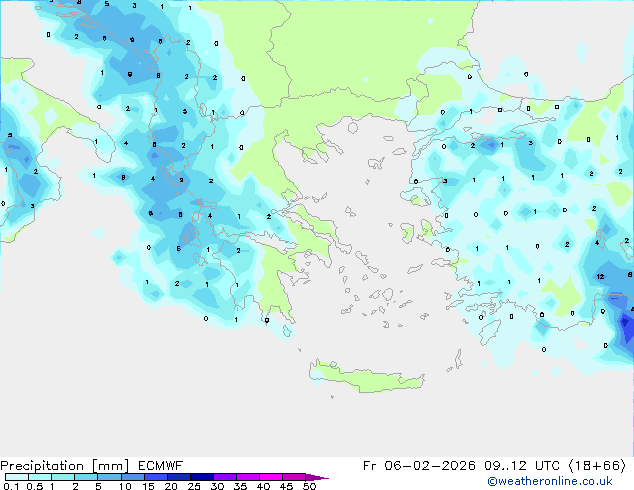This screenshot has height=490, width=634.
Task: Click the '35' legend scale label
Action: click(x=240, y=486)
